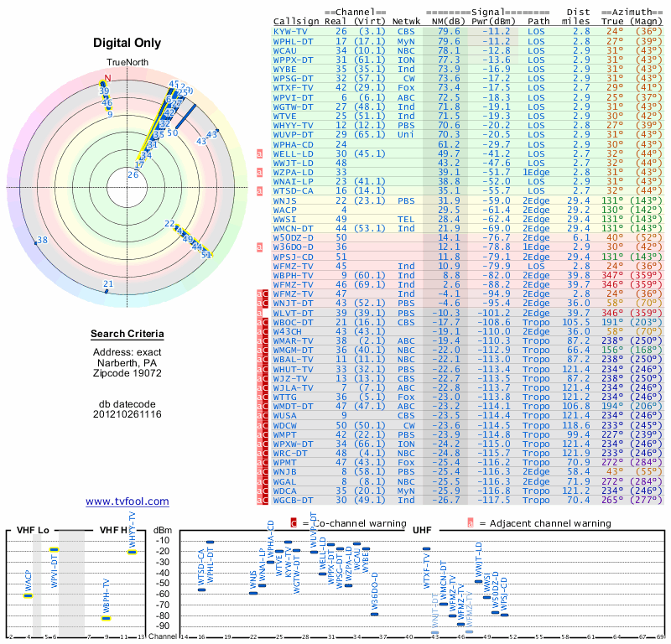Click channel 50 marker on radar plot
Screen dimensions: 671x644
(x=173, y=132)
